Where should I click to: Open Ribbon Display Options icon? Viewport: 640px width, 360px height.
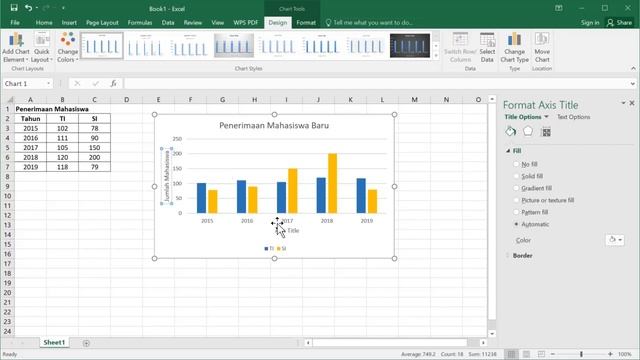click(x=559, y=8)
